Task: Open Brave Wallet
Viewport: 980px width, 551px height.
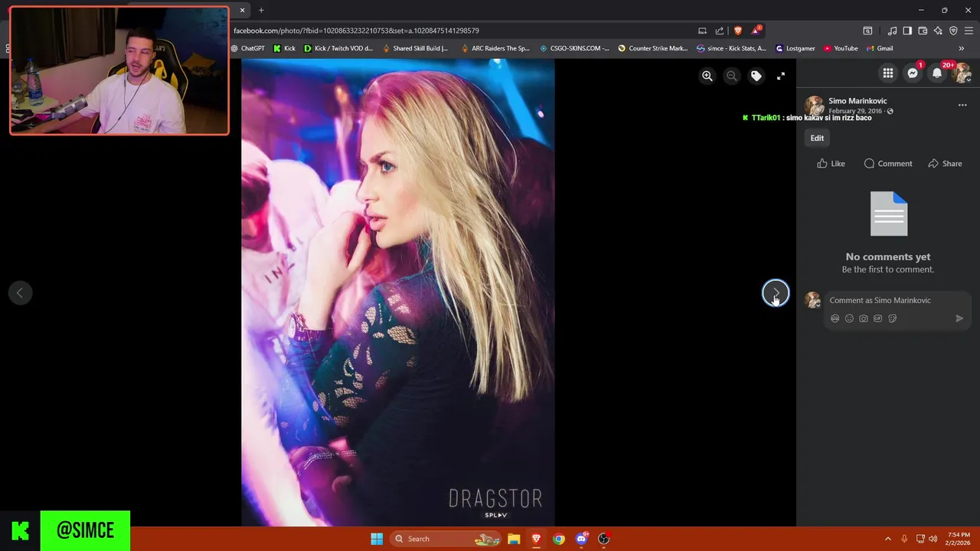Action: pyautogui.click(x=923, y=31)
